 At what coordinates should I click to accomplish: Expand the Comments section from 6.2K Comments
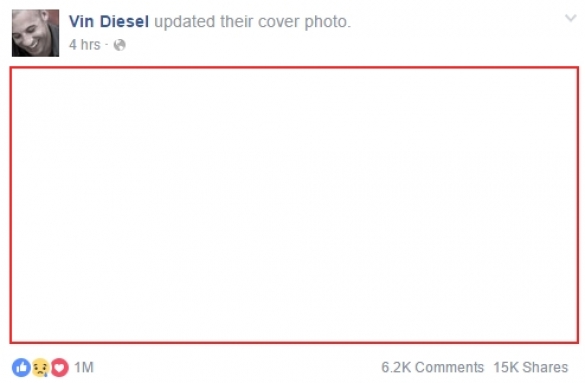pyautogui.click(x=432, y=367)
